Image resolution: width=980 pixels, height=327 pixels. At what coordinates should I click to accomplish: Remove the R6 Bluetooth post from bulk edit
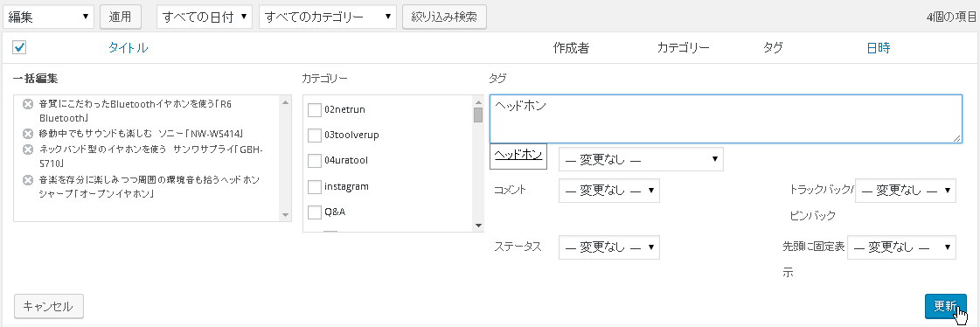coord(27,104)
